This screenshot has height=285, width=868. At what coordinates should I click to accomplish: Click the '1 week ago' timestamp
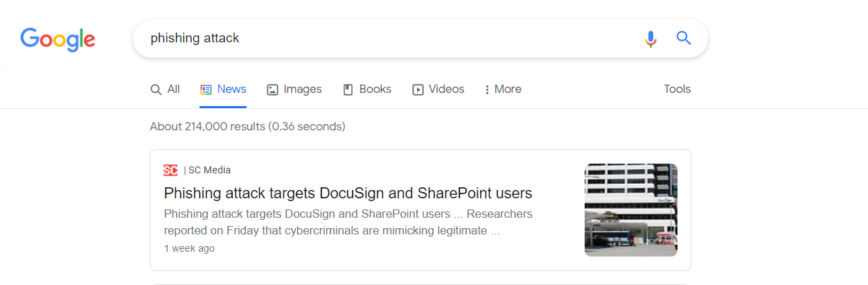pos(189,248)
